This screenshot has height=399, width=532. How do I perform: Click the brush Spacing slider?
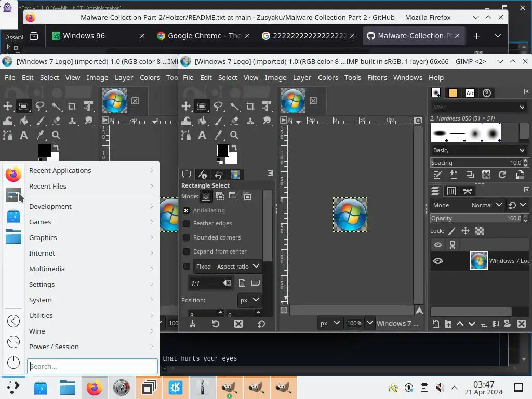pos(476,163)
